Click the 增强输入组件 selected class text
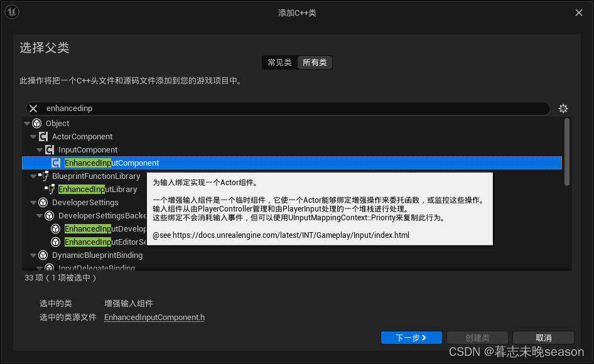Viewport: 594px width, 364px height. (129, 303)
